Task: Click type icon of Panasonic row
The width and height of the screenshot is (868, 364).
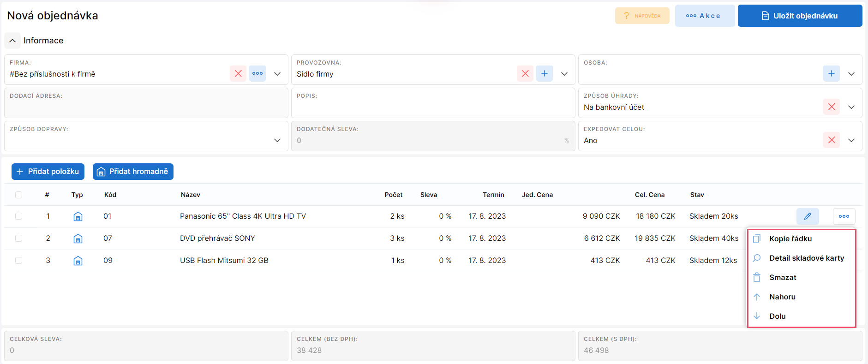Action: tap(78, 216)
